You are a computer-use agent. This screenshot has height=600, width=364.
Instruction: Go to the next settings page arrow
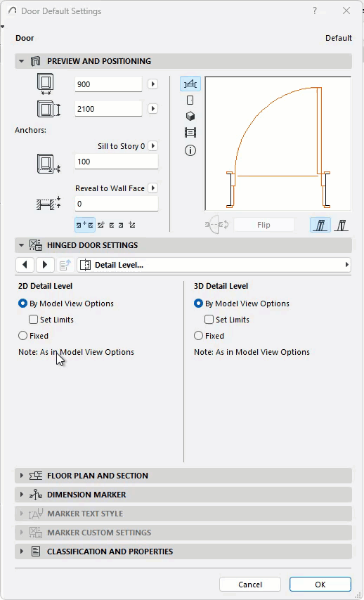point(45,265)
